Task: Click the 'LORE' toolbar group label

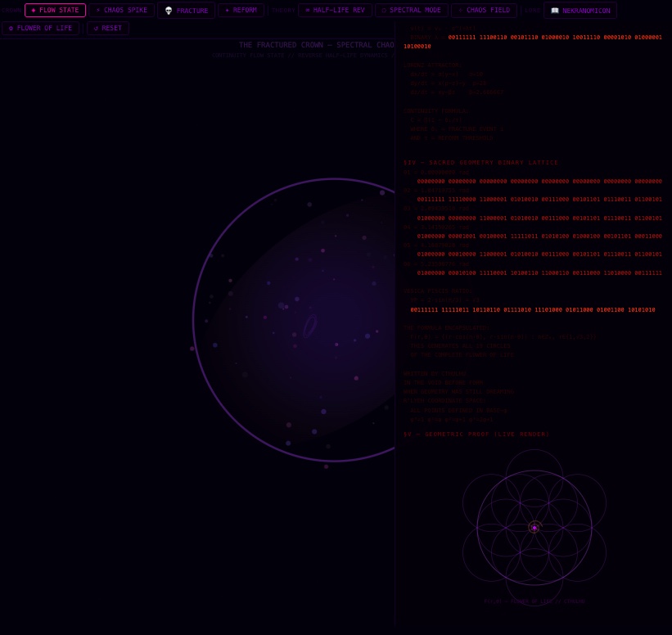Action: 532,11
